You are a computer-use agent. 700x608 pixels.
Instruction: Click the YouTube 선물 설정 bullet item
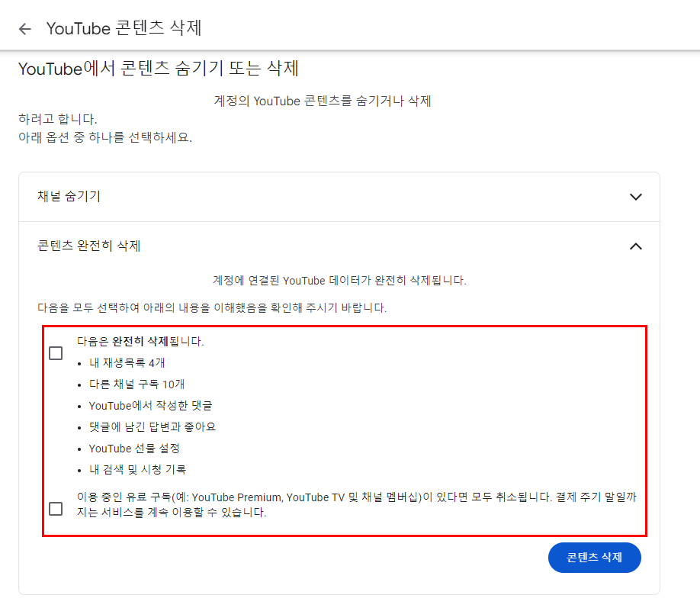tap(134, 448)
